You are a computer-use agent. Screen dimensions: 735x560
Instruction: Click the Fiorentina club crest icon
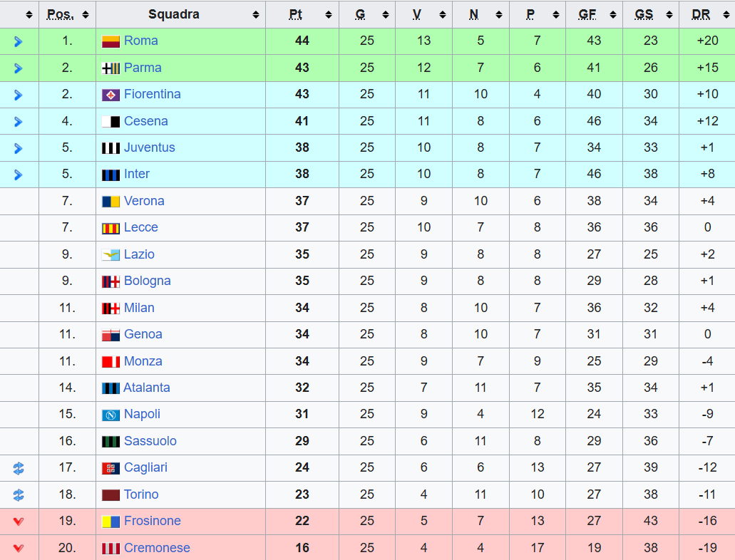pyautogui.click(x=110, y=95)
